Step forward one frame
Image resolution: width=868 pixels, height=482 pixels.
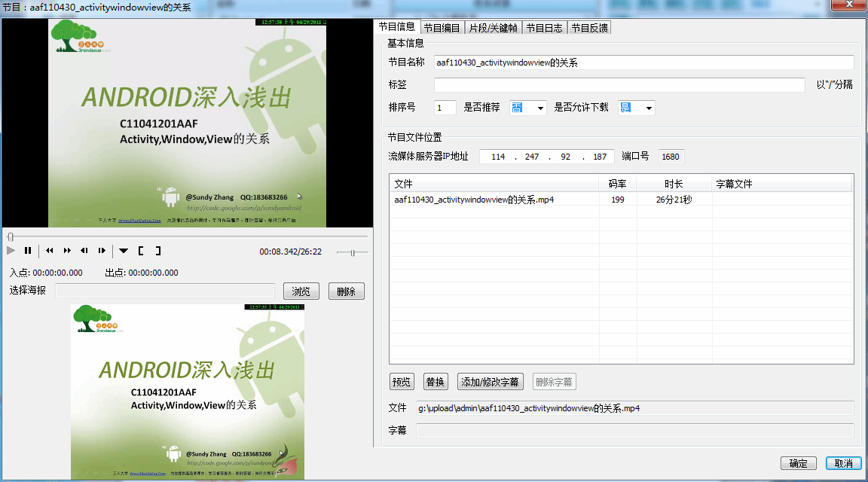pos(102,251)
